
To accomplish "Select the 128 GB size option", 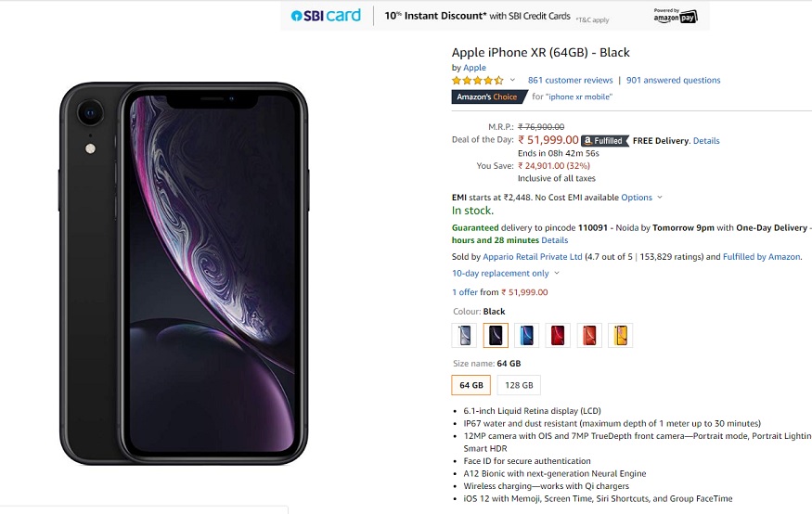I will click(519, 385).
